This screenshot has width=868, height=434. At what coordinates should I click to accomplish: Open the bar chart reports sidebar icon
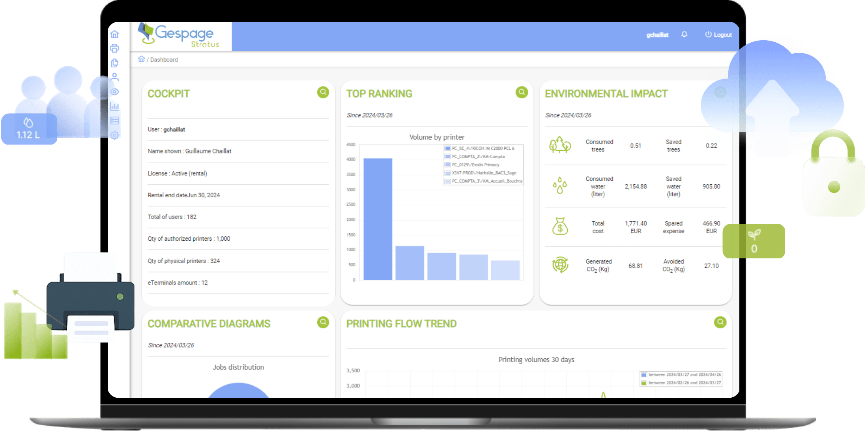[x=114, y=106]
